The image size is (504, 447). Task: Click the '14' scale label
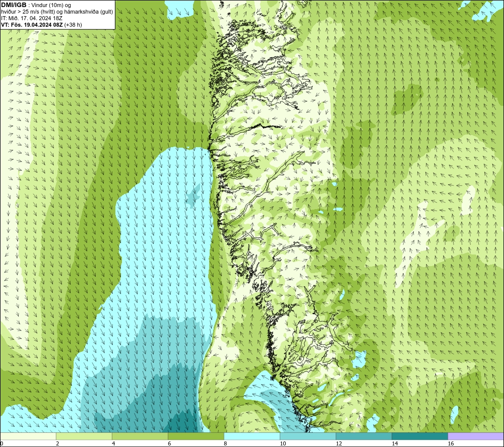[395, 444]
